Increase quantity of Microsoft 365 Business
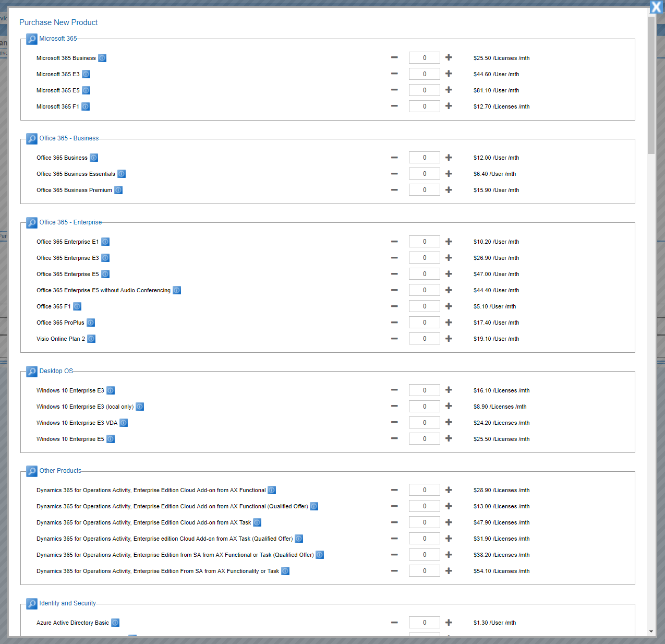Viewport: 665px width, 644px height. [x=449, y=57]
